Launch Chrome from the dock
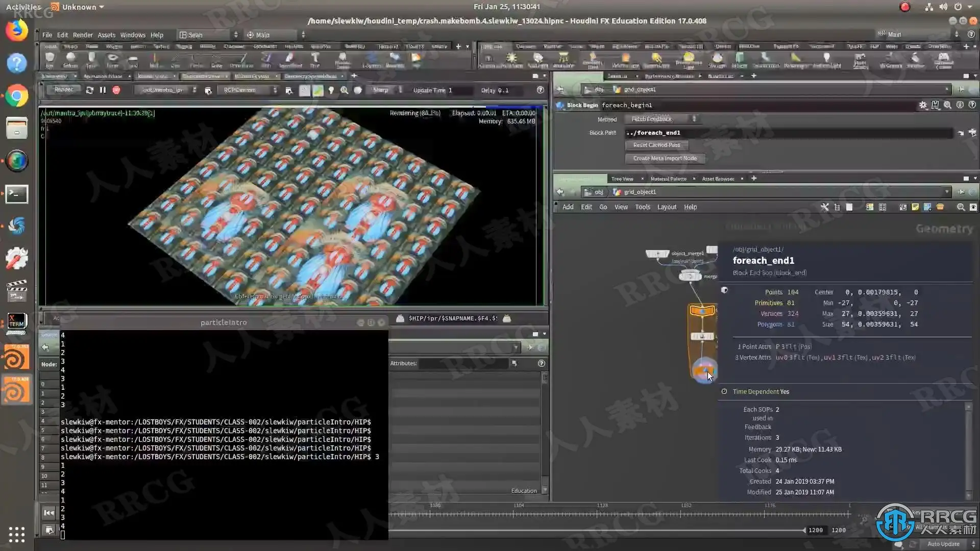 coord(16,96)
